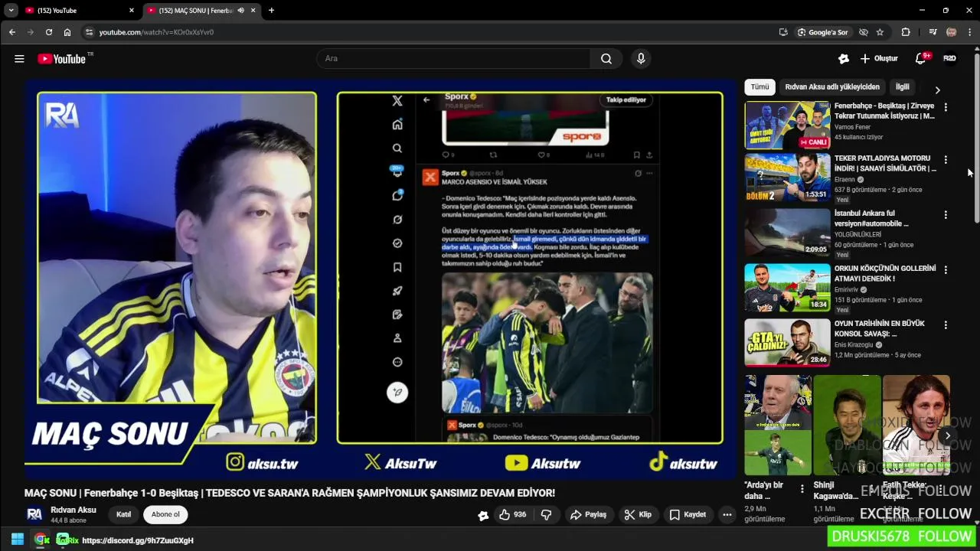
Task: Click the search magnifier button
Action: pyautogui.click(x=606, y=59)
